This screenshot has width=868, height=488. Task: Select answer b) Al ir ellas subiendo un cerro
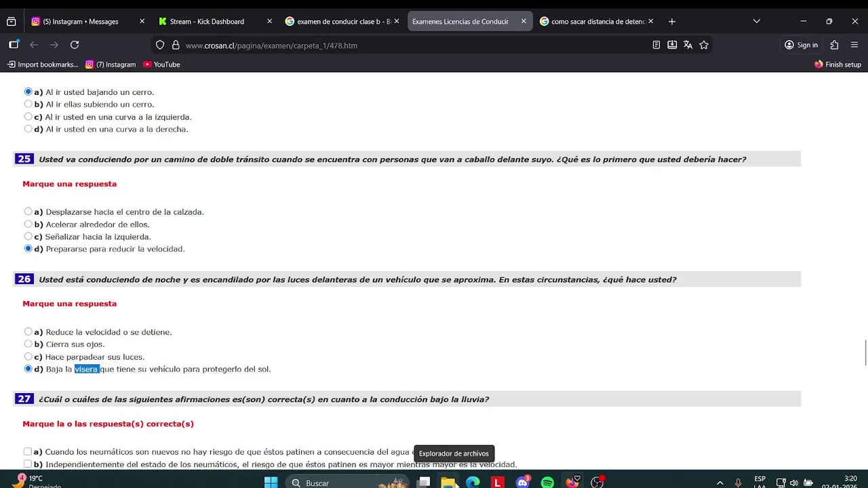pos(28,104)
